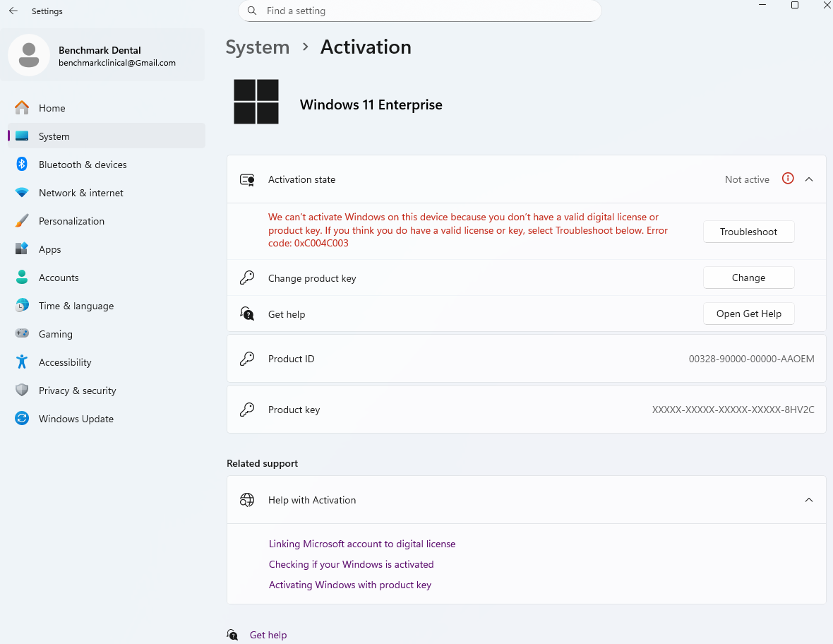Viewport: 833px width, 644px height.
Task: Click the Privacy & security shield icon
Action: tap(22, 390)
